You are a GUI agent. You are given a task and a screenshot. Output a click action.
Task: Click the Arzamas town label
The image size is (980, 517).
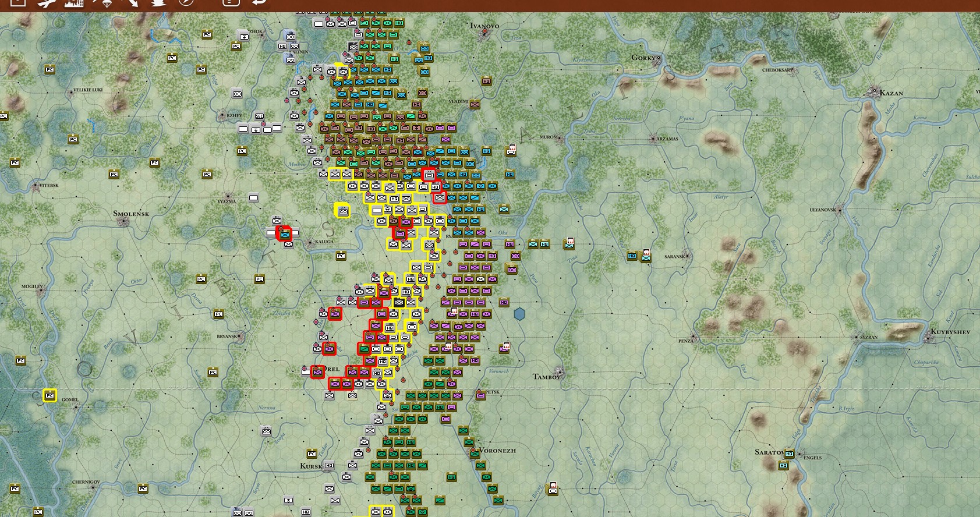pyautogui.click(x=667, y=139)
